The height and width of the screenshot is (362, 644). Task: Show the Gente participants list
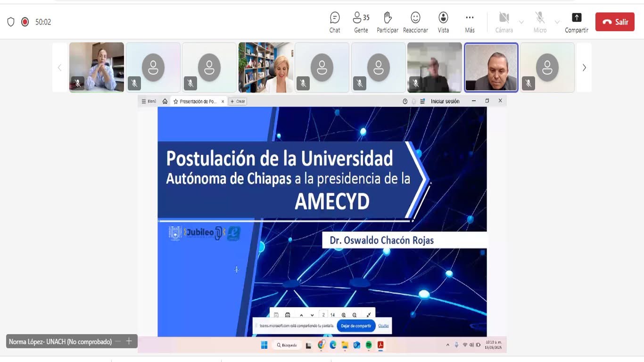361,22
